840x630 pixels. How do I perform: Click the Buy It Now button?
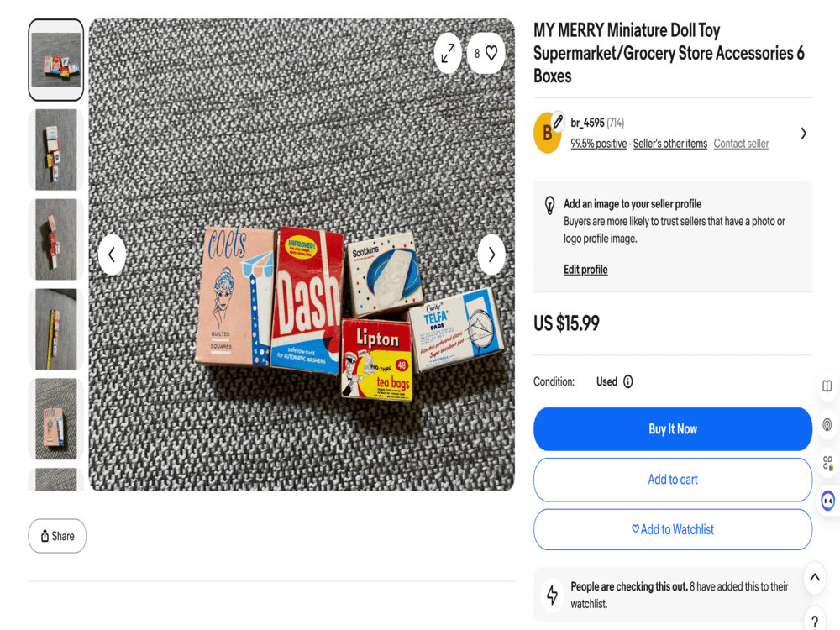coord(673,429)
